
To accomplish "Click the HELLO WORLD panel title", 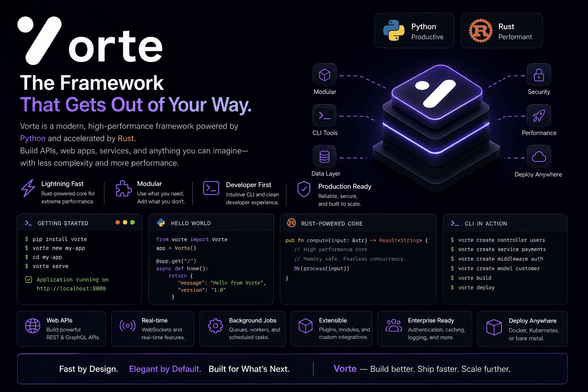I will pos(191,223).
